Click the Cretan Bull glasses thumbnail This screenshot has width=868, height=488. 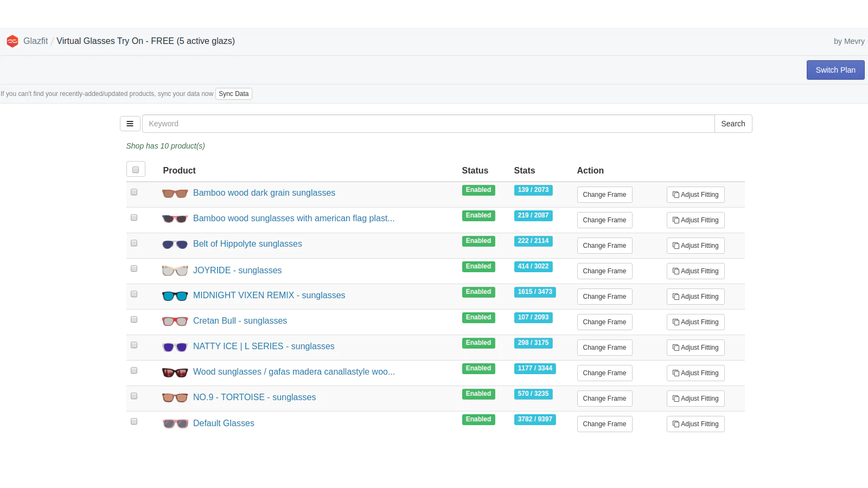pos(175,322)
